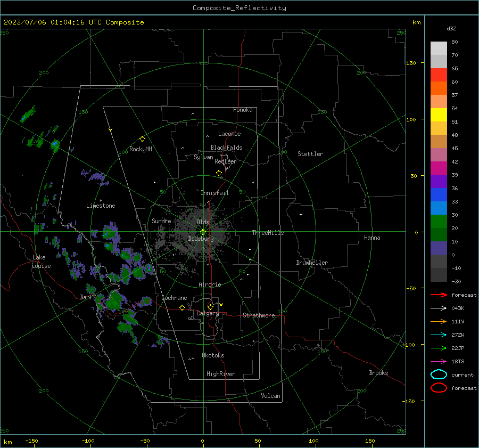
Task: Select the yellow diamond marker below Cochrane
Action: tap(182, 307)
